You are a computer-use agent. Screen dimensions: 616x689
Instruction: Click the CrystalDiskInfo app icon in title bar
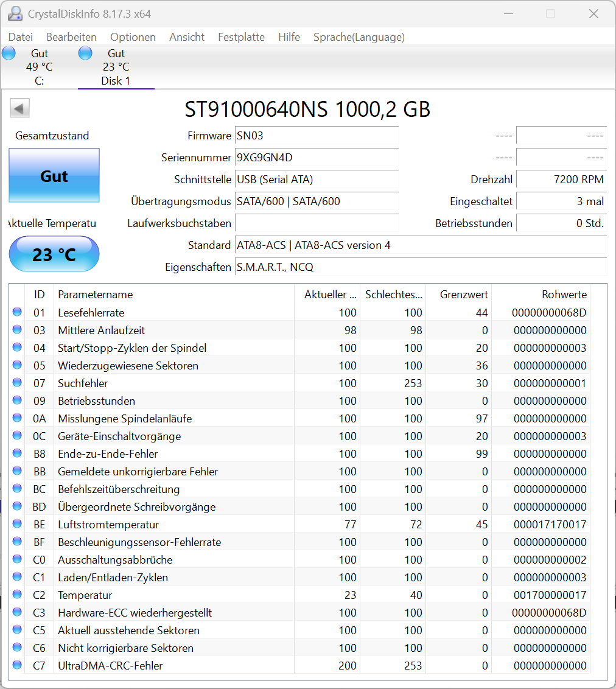click(15, 13)
